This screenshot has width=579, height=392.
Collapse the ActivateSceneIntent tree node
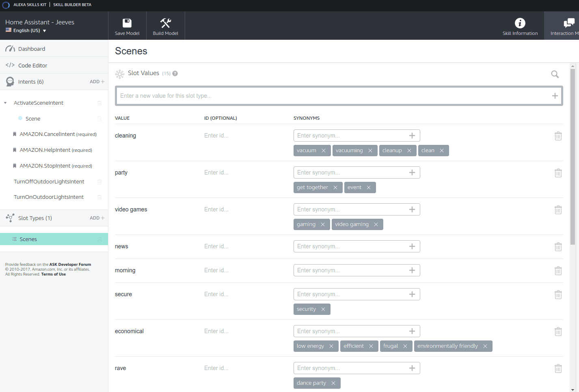pyautogui.click(x=5, y=103)
